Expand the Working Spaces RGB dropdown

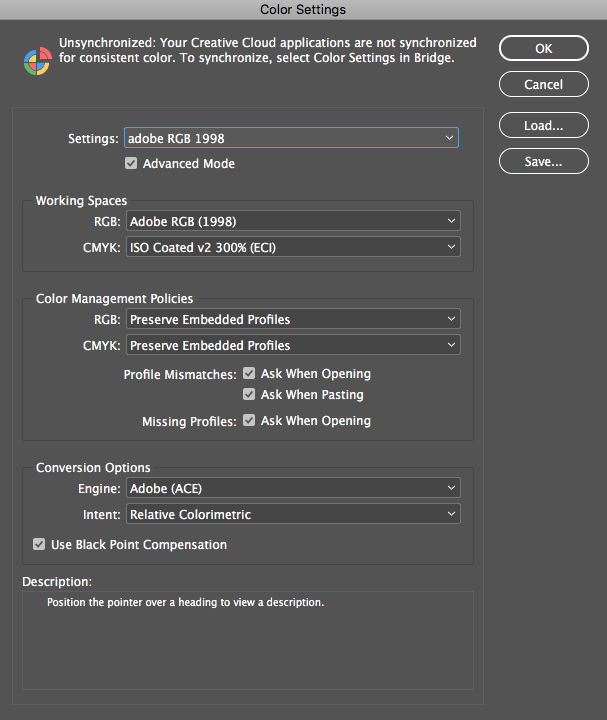[293, 221]
